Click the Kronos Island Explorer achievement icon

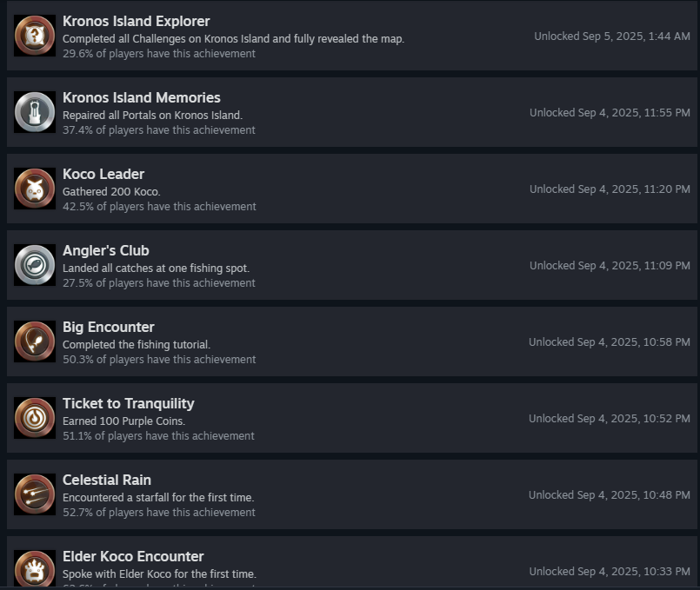(x=35, y=36)
